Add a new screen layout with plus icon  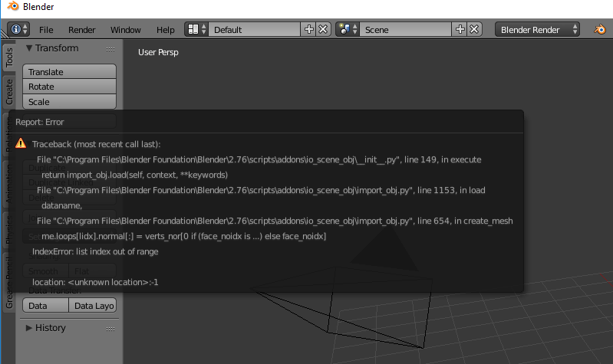click(x=308, y=29)
